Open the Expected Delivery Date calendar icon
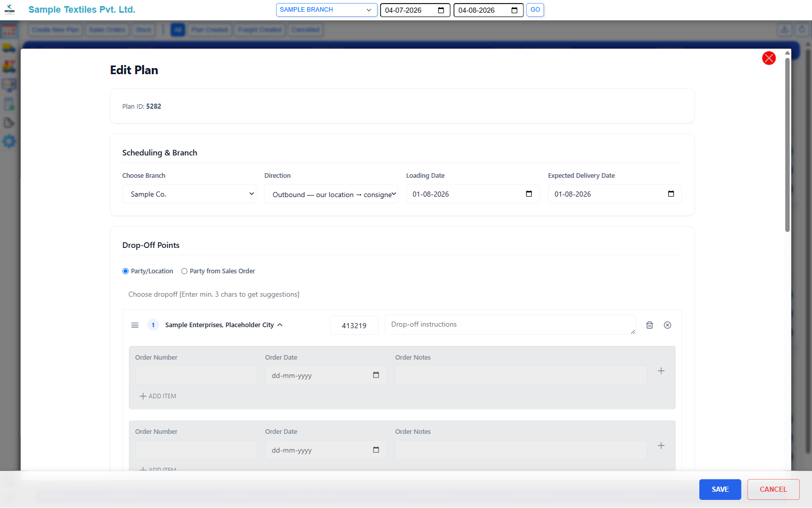The width and height of the screenshot is (812, 508). [x=671, y=194]
